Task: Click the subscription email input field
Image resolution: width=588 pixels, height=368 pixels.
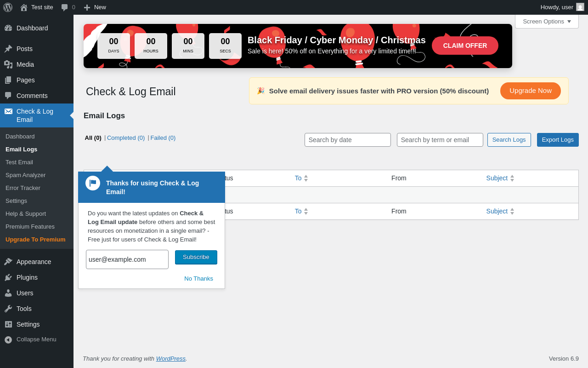Action: coord(127,259)
